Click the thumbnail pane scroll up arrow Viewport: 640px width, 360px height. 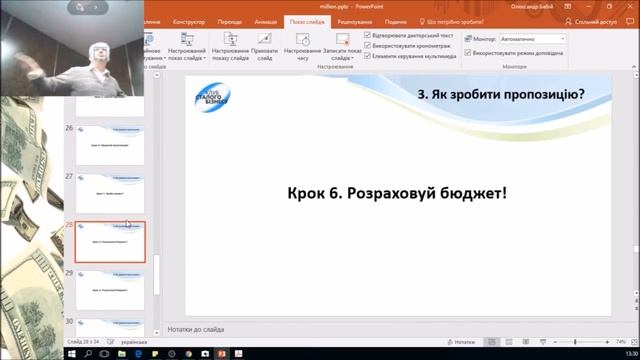pyautogui.click(x=156, y=76)
